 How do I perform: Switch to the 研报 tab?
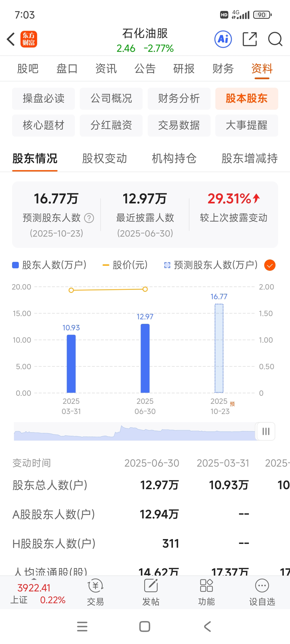184,69
